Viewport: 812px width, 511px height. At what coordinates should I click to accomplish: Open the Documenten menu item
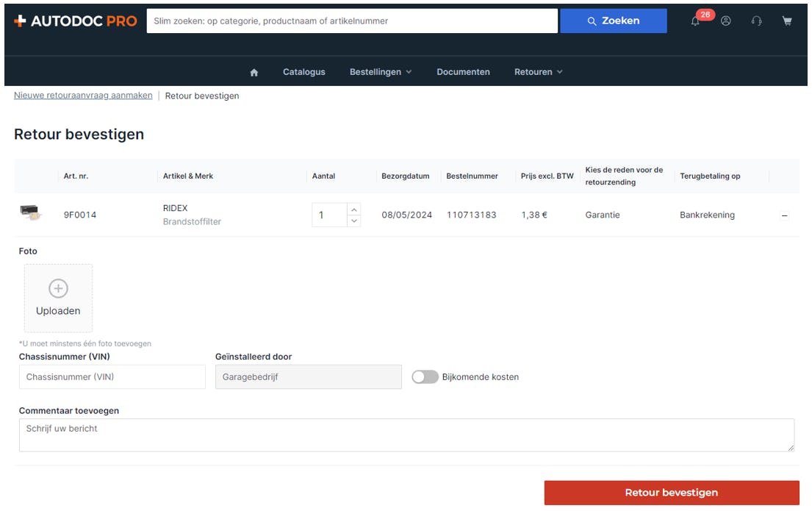pyautogui.click(x=463, y=72)
